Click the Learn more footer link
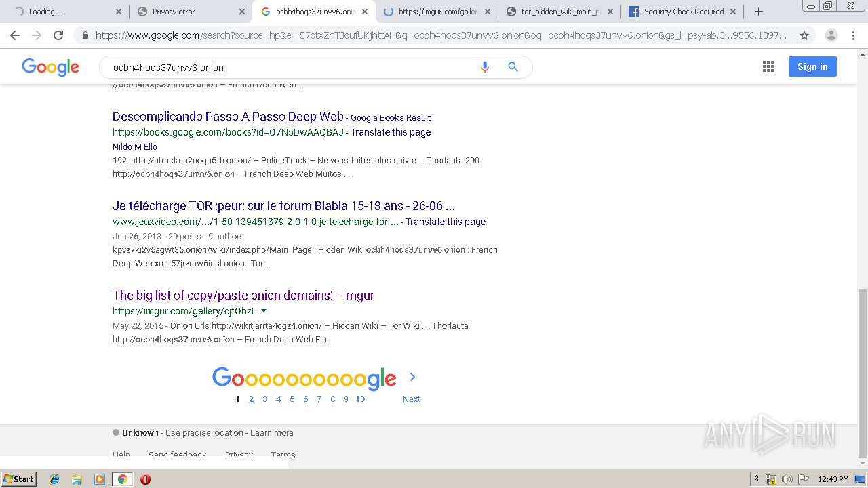 (272, 433)
